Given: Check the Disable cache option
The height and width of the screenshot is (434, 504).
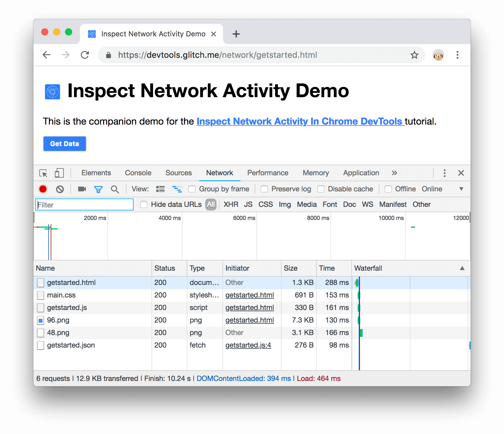Looking at the screenshot, I should click(321, 189).
